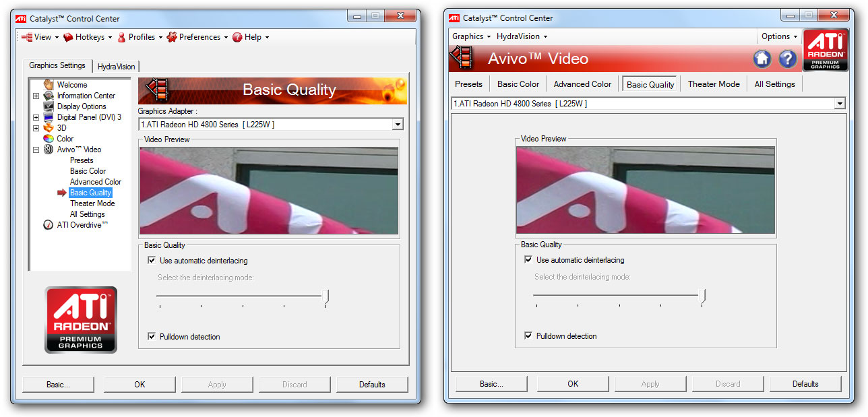Click OK in the right window

click(573, 384)
